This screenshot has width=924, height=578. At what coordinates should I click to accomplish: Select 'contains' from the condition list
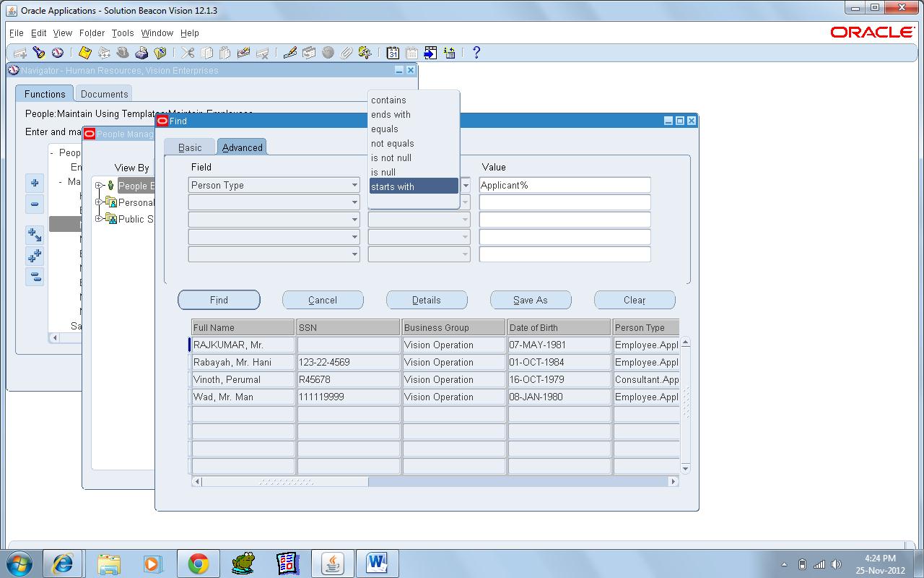[x=388, y=100]
